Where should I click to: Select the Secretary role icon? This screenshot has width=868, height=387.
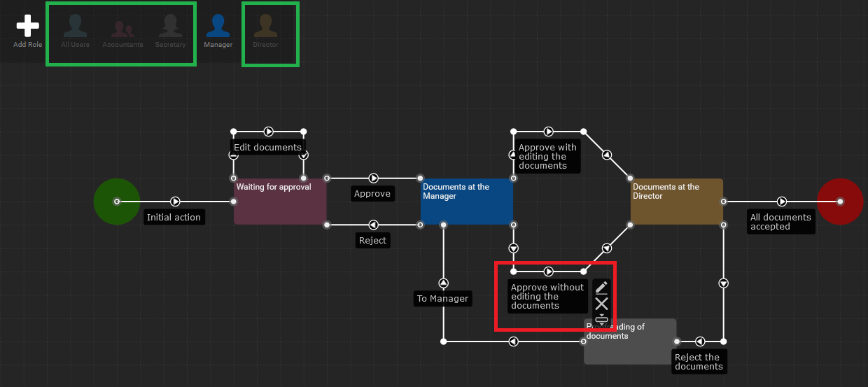[x=170, y=27]
